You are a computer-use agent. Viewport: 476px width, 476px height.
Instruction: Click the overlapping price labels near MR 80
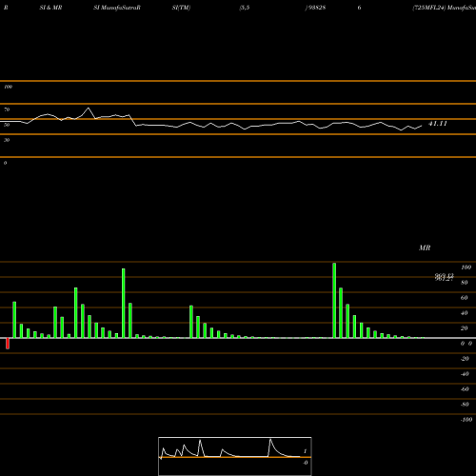click(x=445, y=277)
